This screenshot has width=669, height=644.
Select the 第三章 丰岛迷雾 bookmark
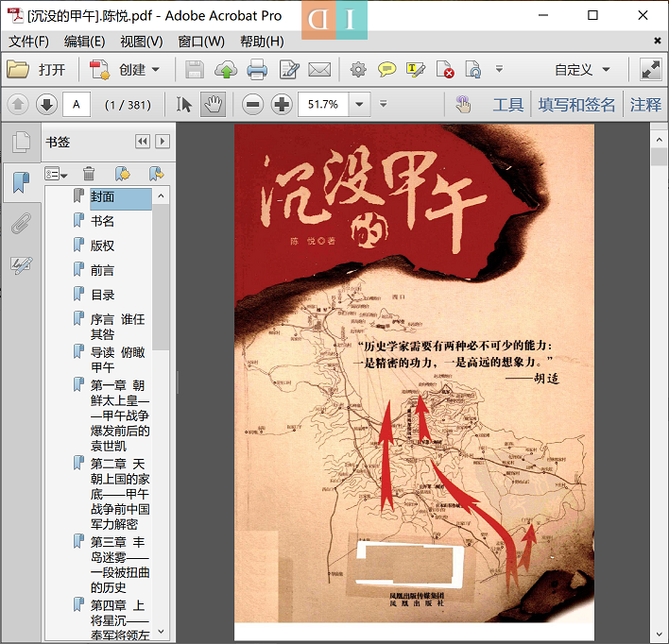pyautogui.click(x=120, y=565)
